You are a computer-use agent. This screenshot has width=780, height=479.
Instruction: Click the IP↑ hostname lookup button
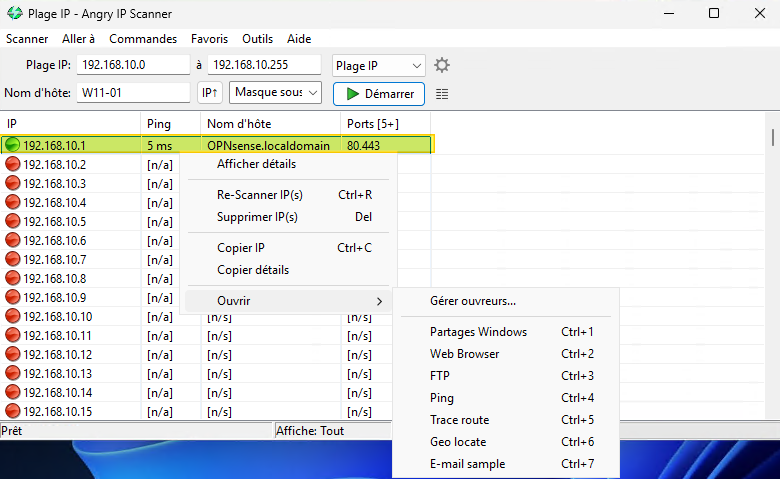click(210, 93)
